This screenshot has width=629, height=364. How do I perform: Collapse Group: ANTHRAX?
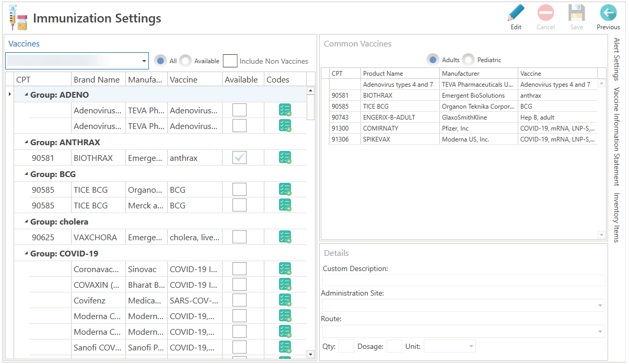point(26,143)
